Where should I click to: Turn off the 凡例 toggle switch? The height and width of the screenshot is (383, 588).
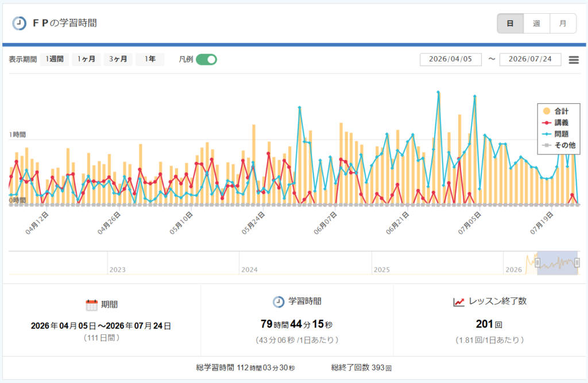tap(206, 59)
